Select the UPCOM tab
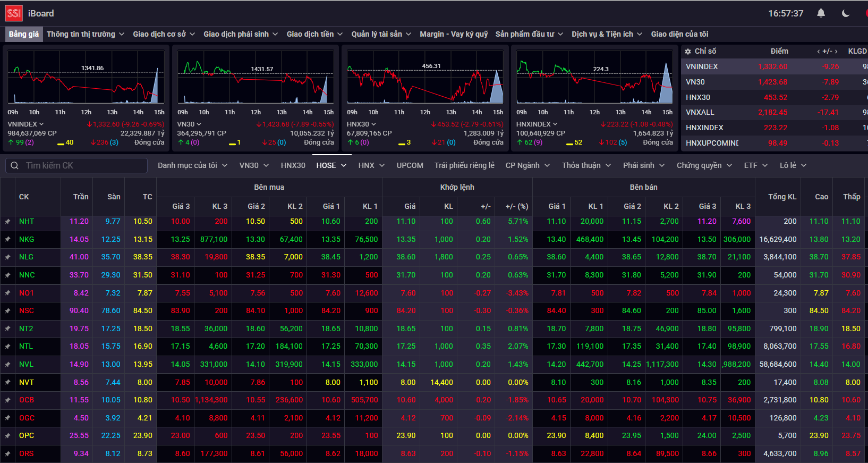 click(410, 165)
